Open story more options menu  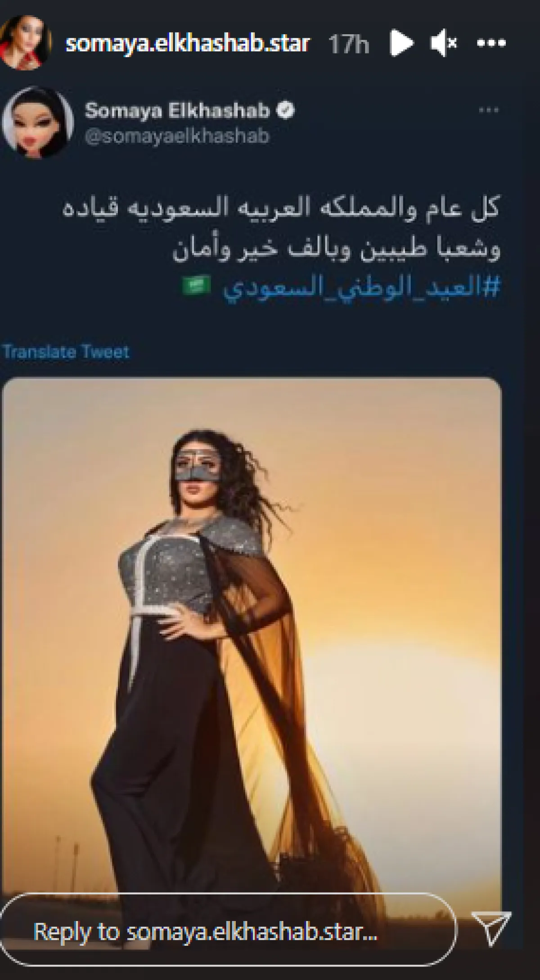point(491,43)
